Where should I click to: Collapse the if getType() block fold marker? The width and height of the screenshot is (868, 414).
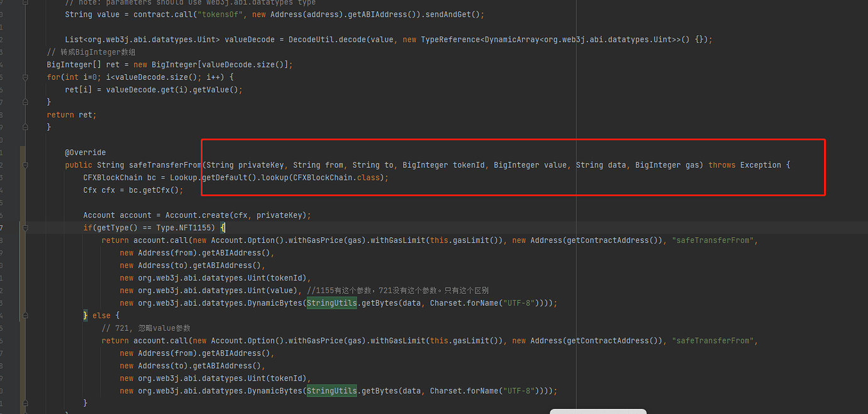coord(25,228)
